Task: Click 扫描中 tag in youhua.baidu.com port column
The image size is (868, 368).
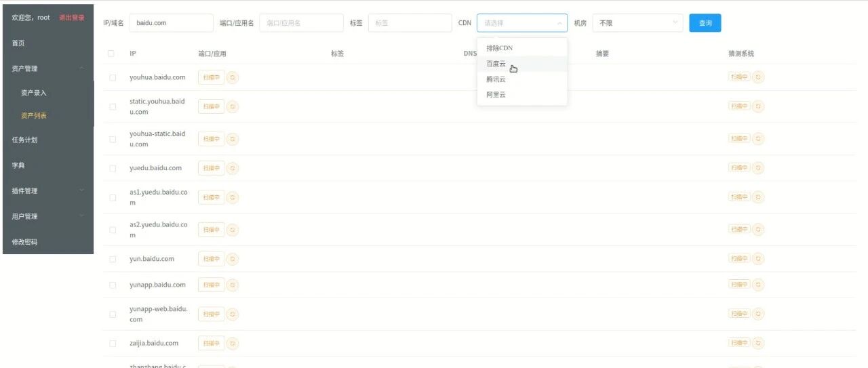Action: click(x=212, y=77)
